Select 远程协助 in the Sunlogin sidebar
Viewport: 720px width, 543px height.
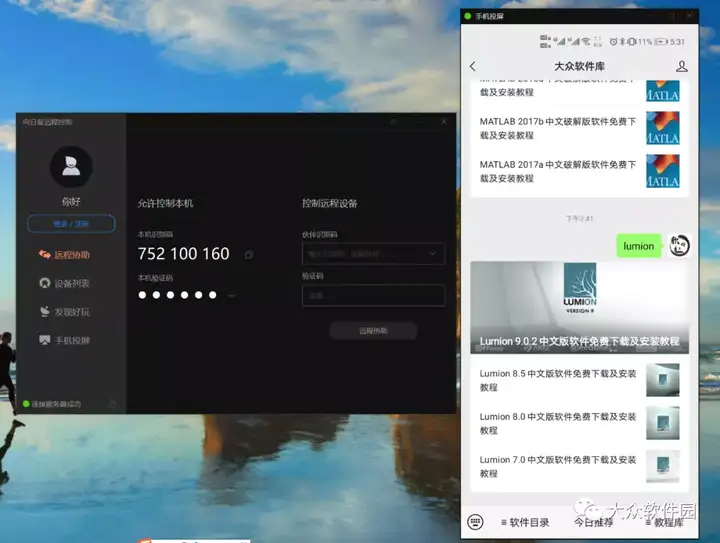pyautogui.click(x=64, y=255)
